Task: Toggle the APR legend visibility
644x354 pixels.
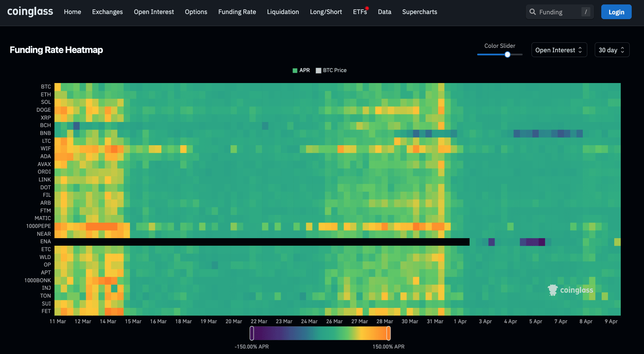Action: click(301, 70)
